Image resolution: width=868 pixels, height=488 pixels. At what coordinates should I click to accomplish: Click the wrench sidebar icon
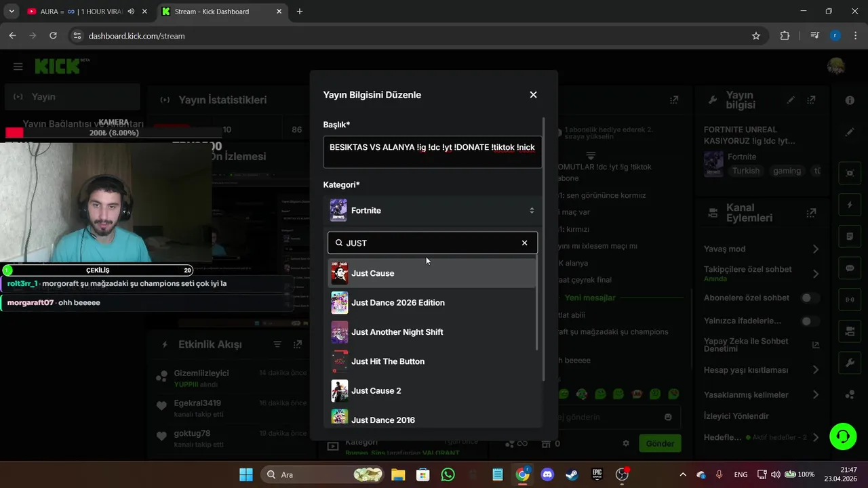tap(850, 363)
